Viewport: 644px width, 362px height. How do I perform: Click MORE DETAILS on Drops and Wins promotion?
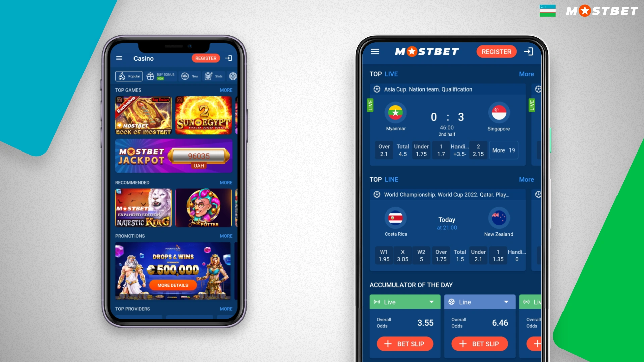point(172,285)
